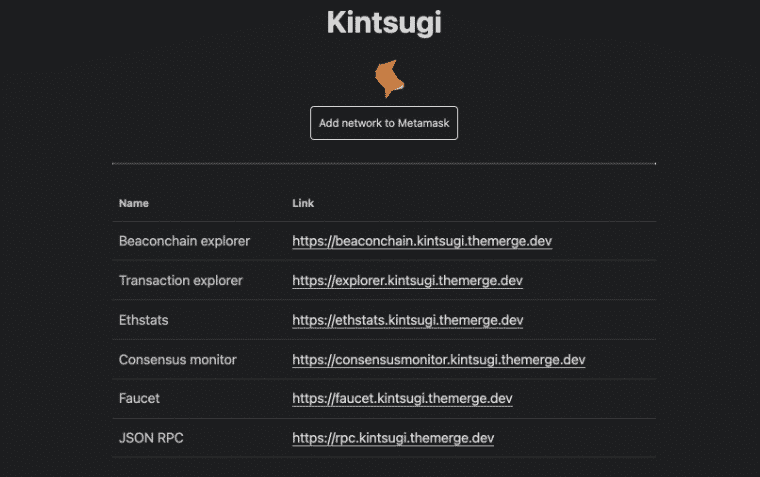
Task: Click empty cell right of Faucet link
Action: tap(584, 398)
